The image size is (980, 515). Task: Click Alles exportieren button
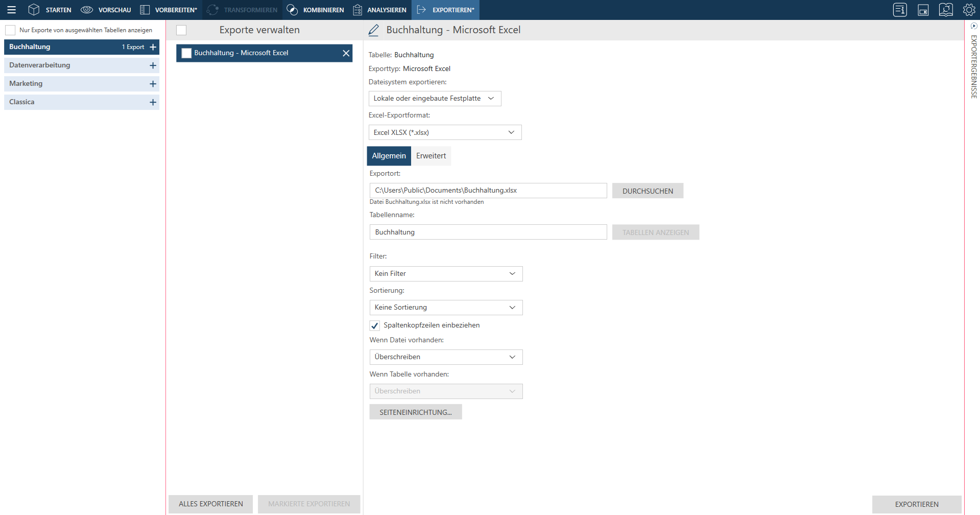pos(211,504)
